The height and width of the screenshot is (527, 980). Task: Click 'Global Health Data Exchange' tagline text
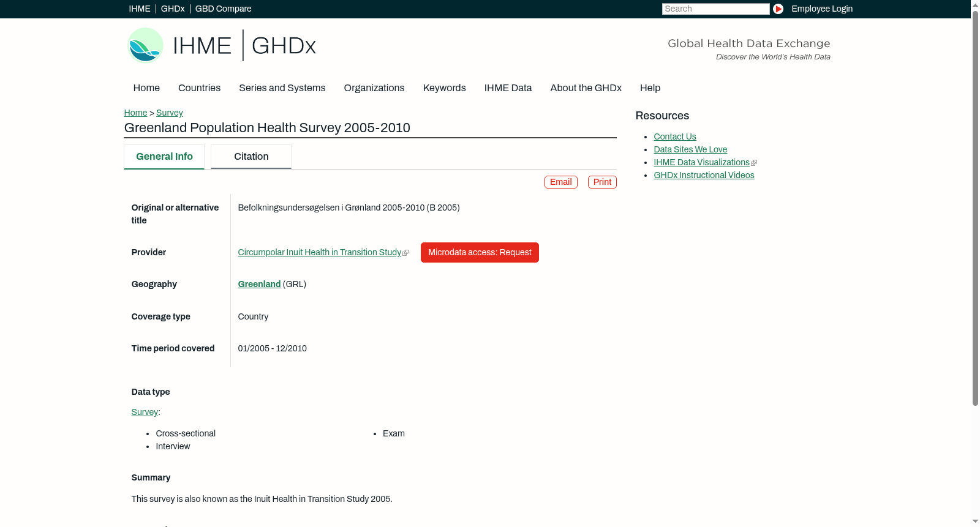tap(748, 43)
